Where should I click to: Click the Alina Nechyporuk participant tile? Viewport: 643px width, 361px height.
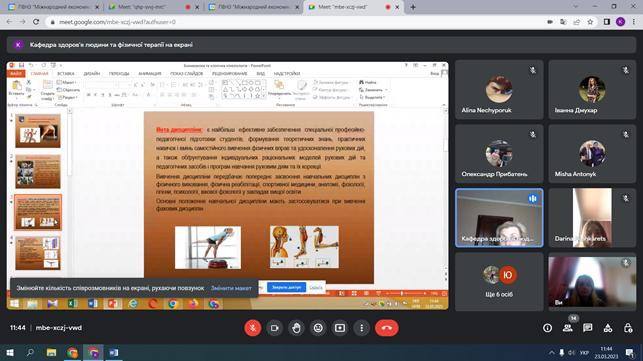pyautogui.click(x=499, y=89)
